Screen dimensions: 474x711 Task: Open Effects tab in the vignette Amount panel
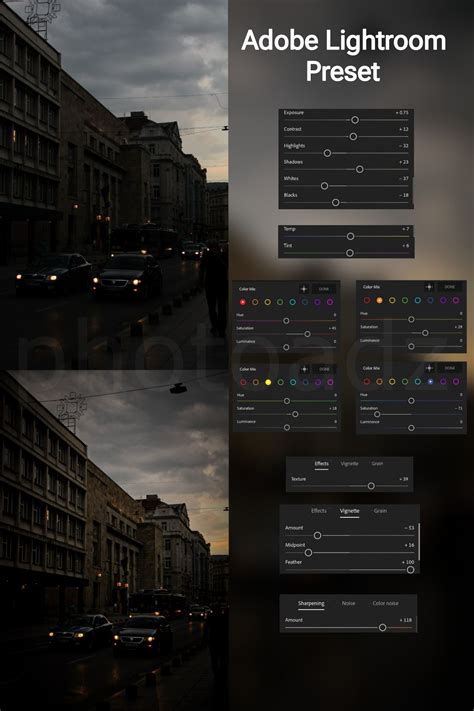coord(319,511)
